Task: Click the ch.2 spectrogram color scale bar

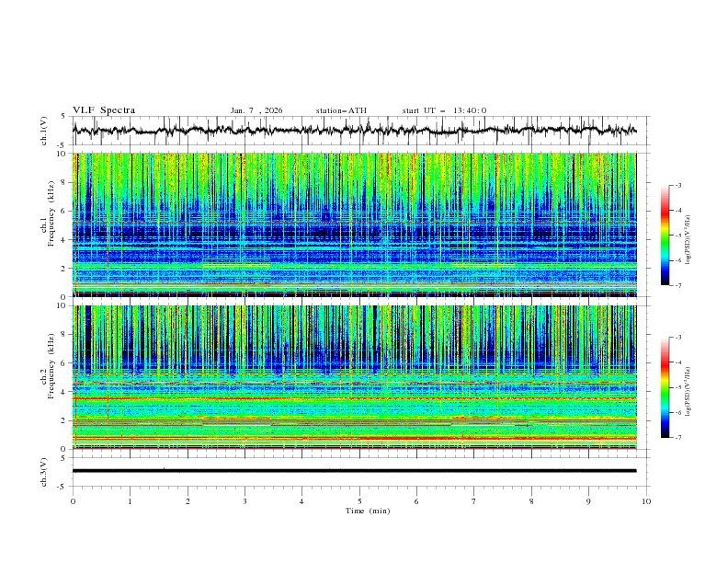Action: [x=665, y=387]
